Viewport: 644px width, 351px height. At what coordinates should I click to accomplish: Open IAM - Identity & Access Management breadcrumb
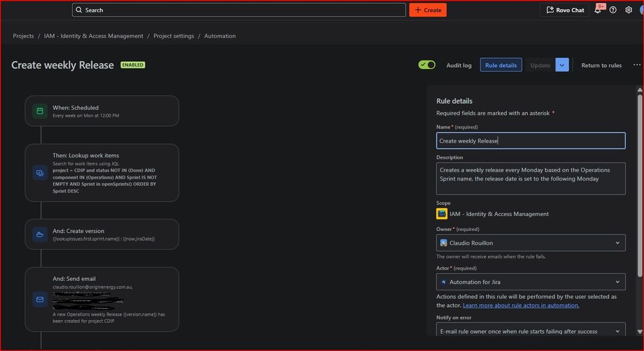[93, 35]
